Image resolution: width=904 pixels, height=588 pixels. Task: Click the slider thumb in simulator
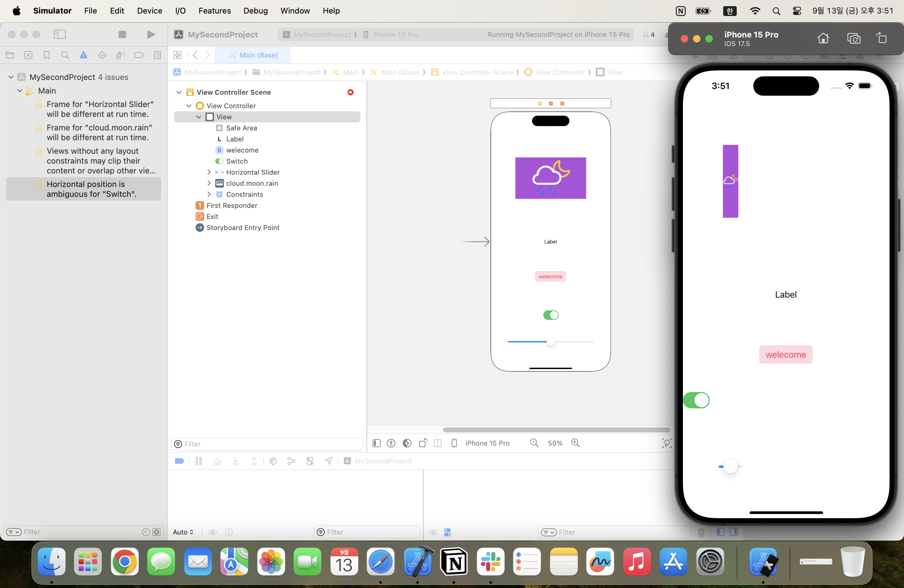tap(730, 466)
